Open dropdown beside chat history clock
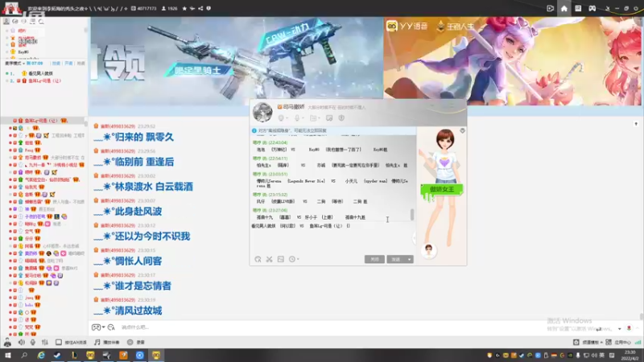Screen dimensions: 644x362 tap(298, 259)
